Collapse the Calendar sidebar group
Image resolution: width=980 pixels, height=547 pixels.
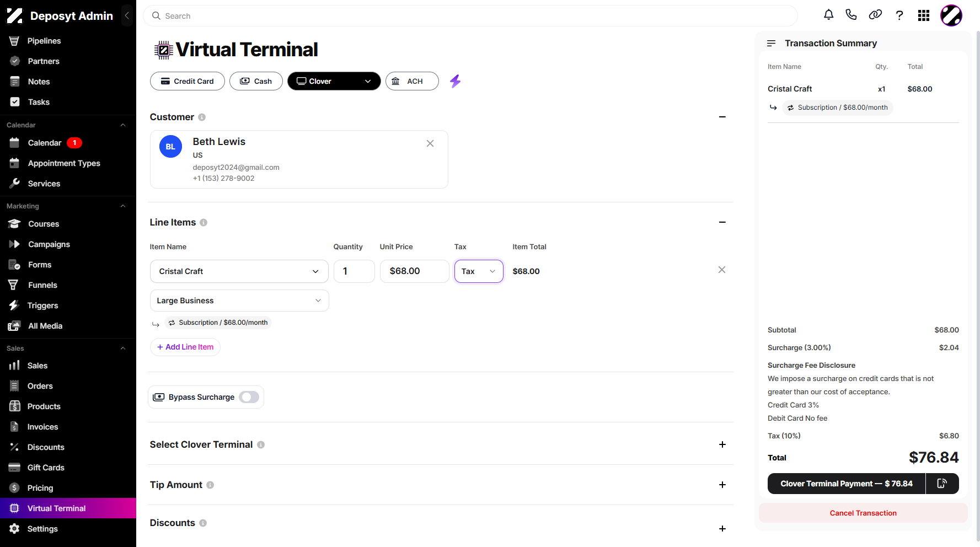(x=123, y=125)
